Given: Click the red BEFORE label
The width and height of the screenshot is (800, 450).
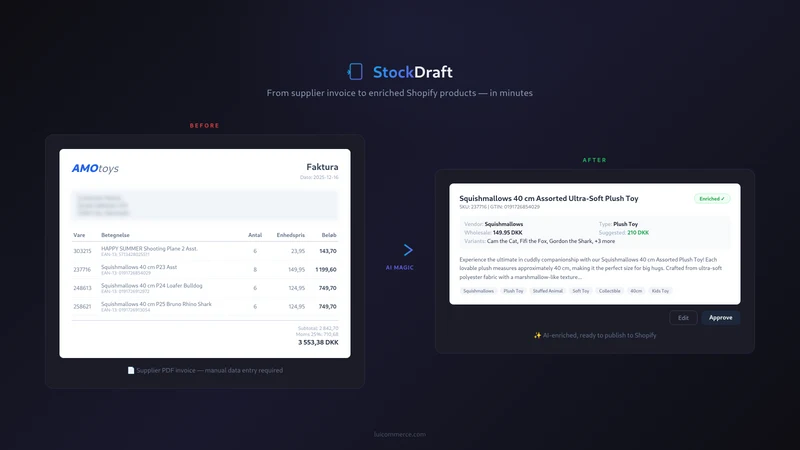Looking at the screenshot, I should (x=204, y=126).
